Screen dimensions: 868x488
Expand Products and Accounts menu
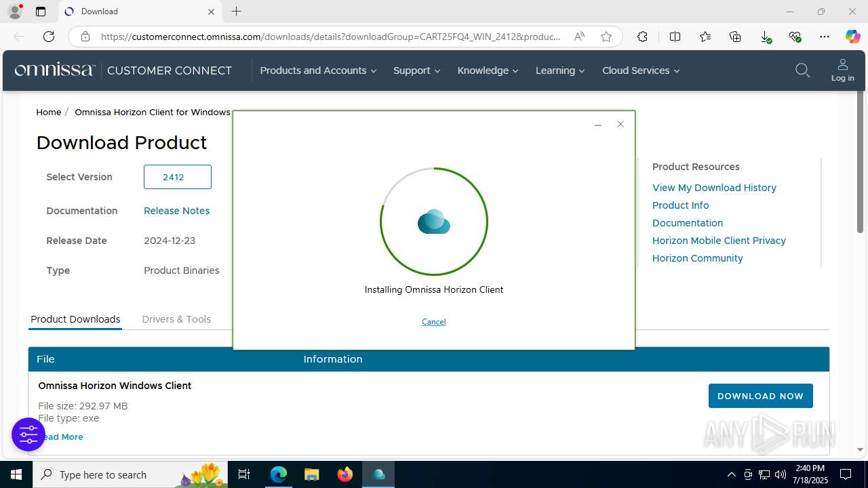pyautogui.click(x=318, y=70)
